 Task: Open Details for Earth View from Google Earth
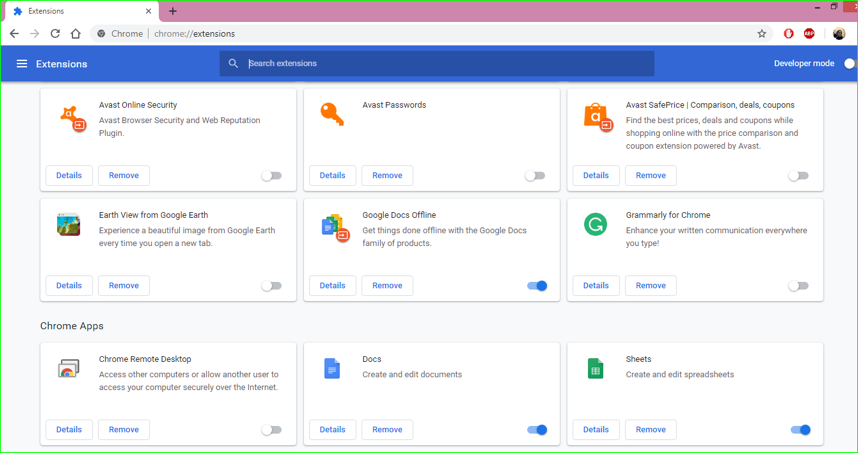69,286
